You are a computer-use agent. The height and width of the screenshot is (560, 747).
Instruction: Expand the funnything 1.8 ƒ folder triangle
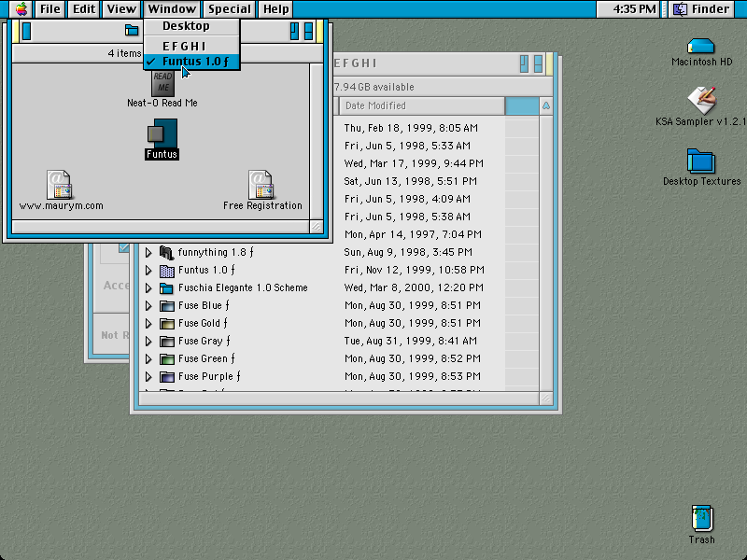[x=148, y=252]
